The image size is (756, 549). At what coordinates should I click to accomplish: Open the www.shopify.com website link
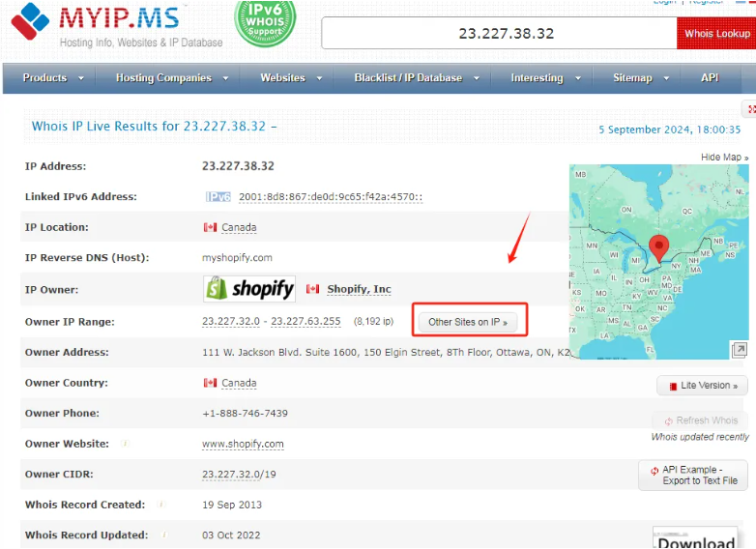[x=243, y=444]
